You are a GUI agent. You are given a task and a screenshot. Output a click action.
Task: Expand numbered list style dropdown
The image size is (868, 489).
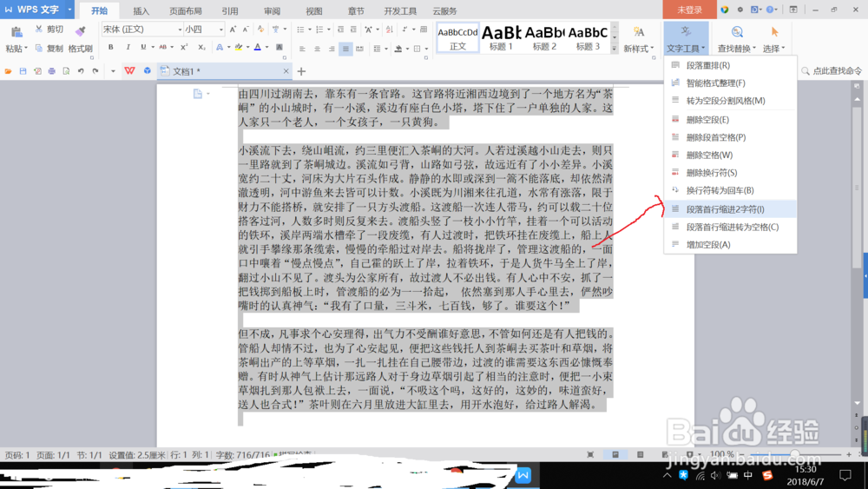[x=328, y=30]
